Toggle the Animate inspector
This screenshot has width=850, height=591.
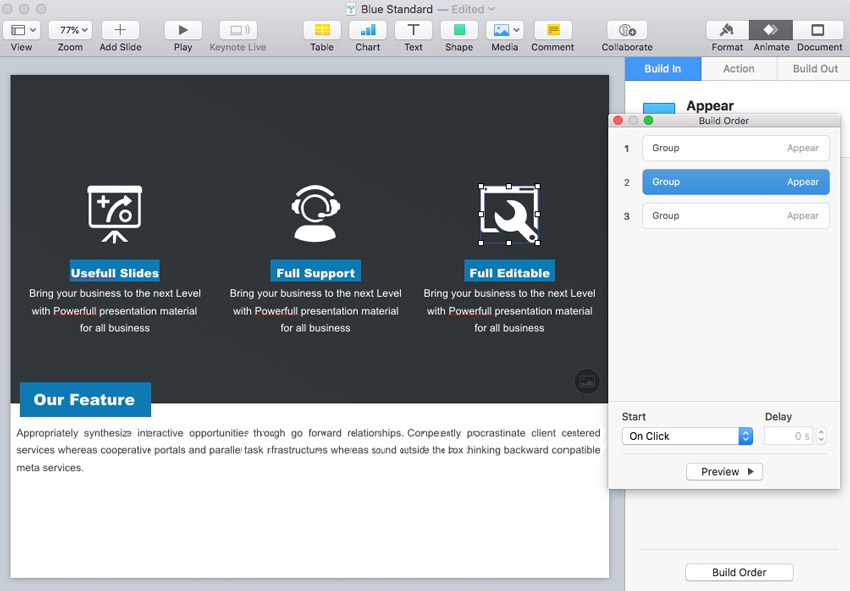771,30
